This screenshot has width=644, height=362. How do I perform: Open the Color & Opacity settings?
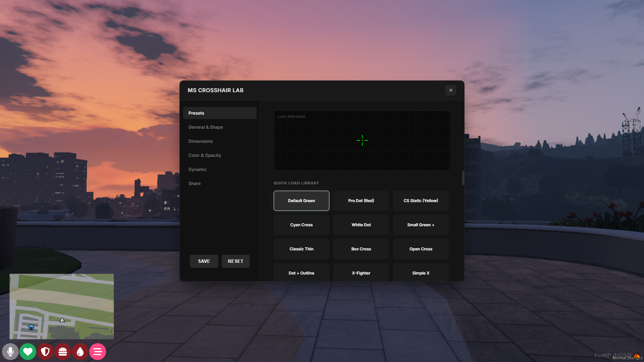tap(205, 155)
